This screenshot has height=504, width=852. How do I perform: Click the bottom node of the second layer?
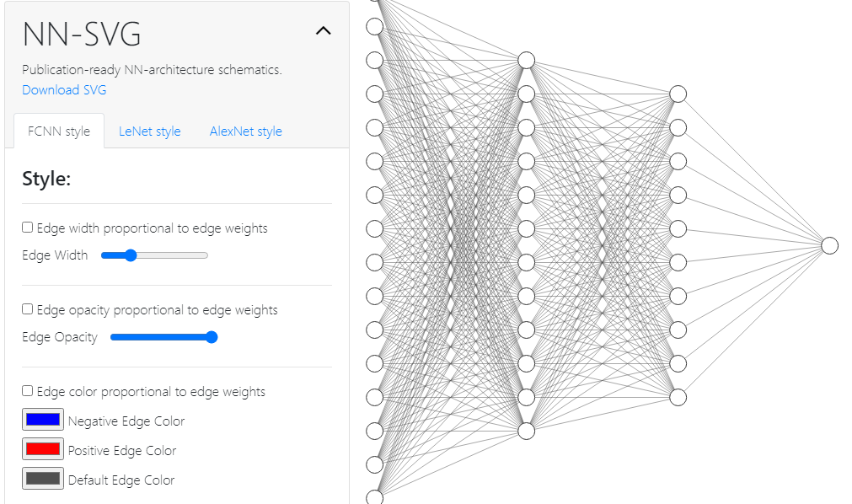click(x=527, y=431)
